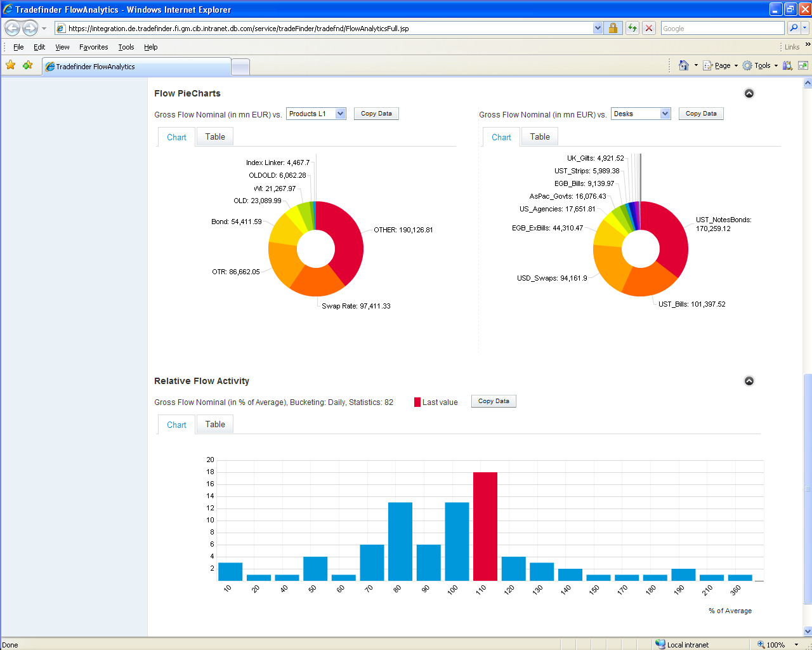This screenshot has width=812, height=650.
Task: Switch to Table tab for Products pie chart
Action: pyautogui.click(x=215, y=136)
